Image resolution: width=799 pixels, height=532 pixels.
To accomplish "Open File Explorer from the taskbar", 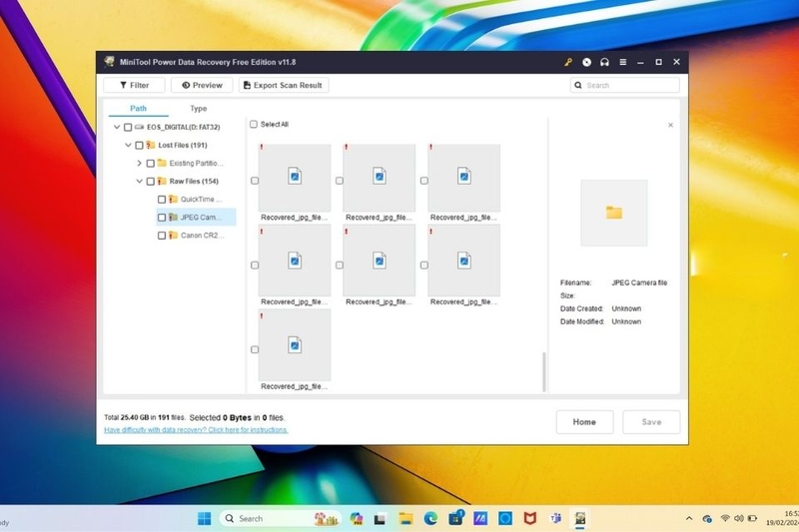I will [406, 519].
